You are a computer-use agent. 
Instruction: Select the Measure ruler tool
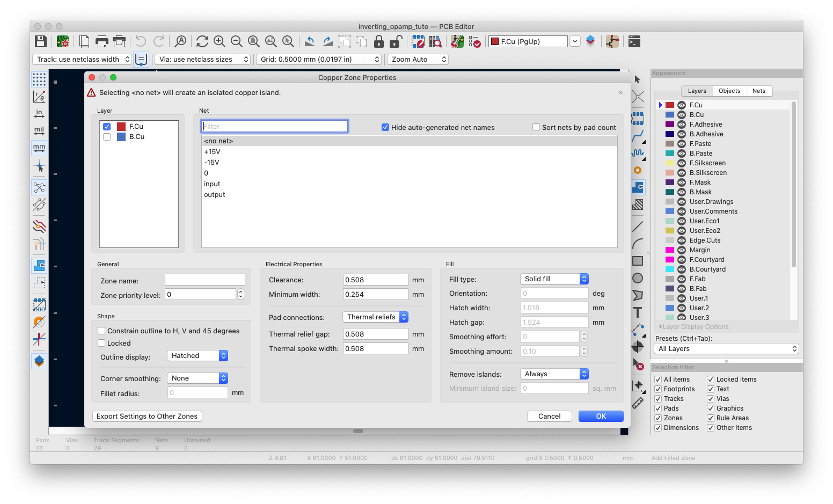[638, 403]
